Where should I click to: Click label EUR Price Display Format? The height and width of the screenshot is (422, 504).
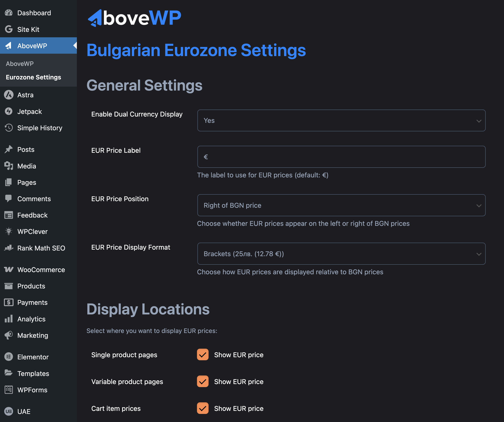131,247
